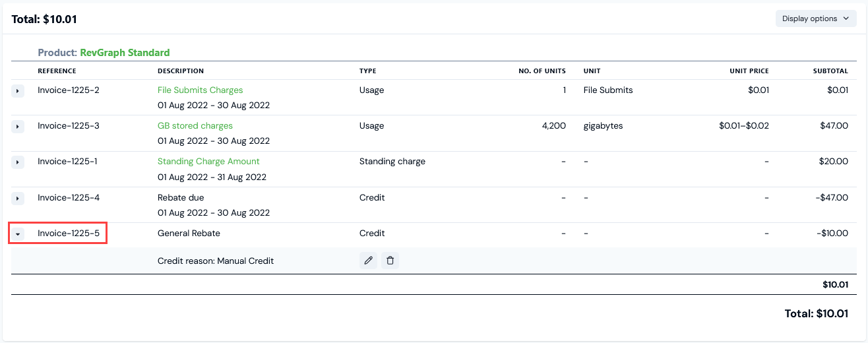868x343 pixels.
Task: Click the pencil edit icon for Manual Credit
Action: pos(369,261)
